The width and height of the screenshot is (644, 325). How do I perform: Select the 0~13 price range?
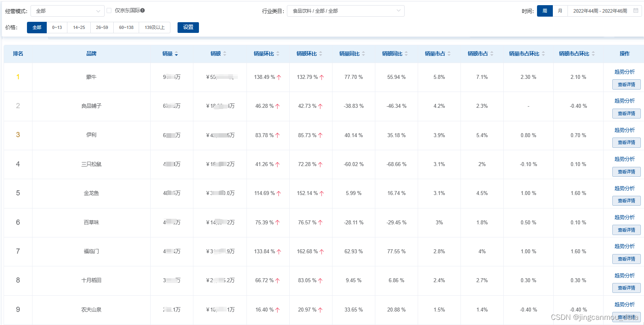[57, 27]
